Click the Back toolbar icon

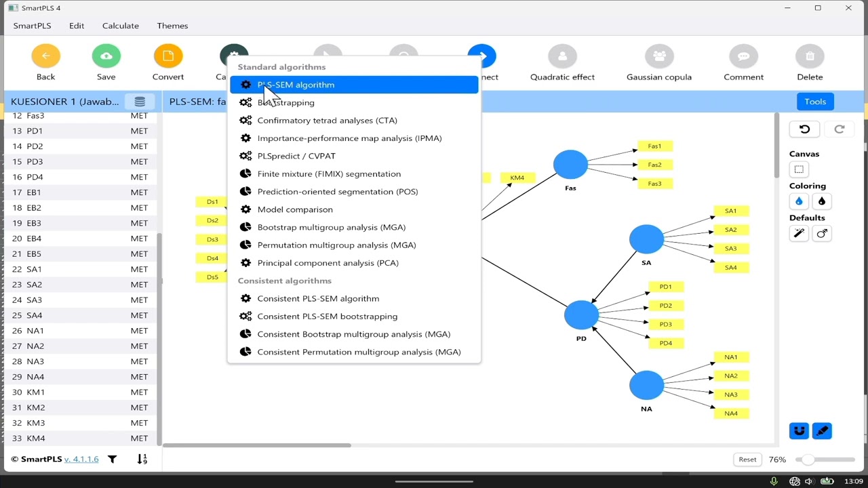[45, 56]
